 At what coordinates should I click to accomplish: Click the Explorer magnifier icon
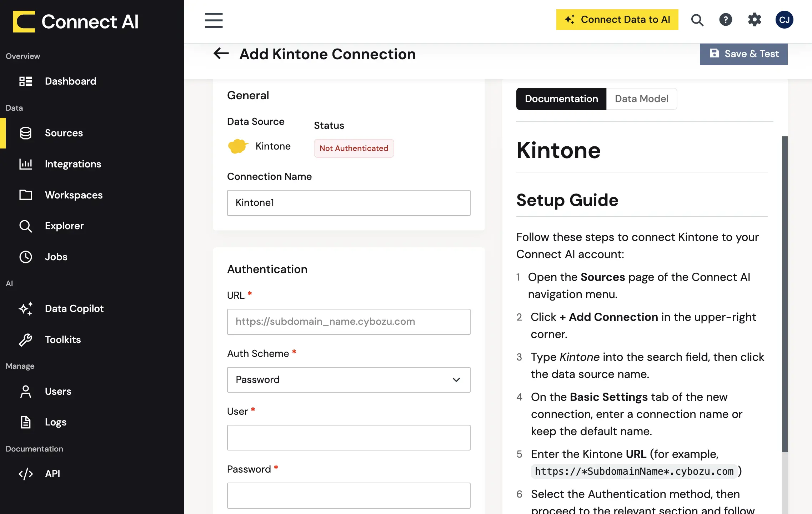pos(26,226)
